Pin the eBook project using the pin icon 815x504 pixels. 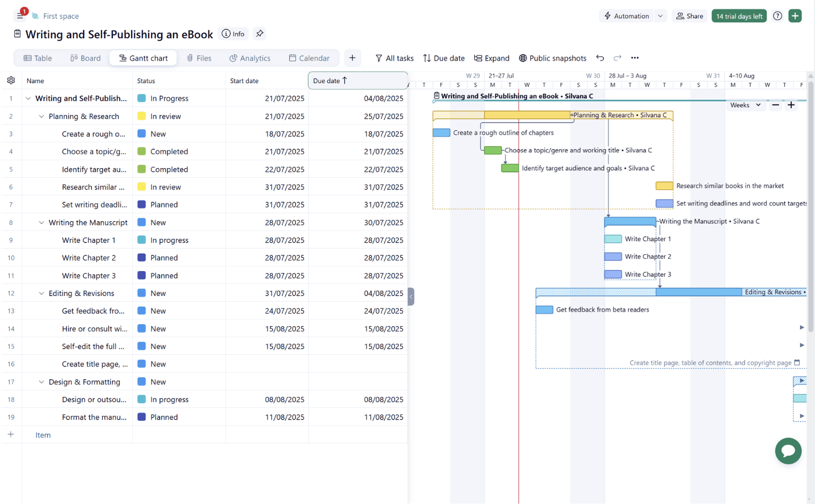259,33
